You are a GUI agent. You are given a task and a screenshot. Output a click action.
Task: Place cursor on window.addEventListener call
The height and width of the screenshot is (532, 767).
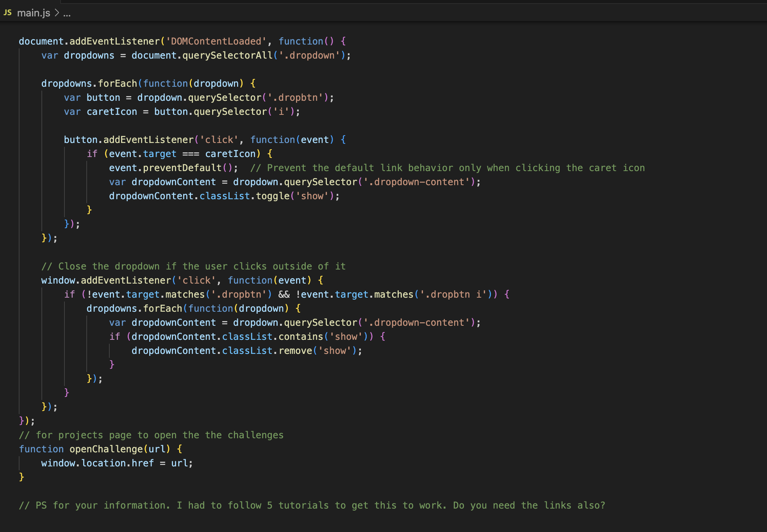coord(105,280)
